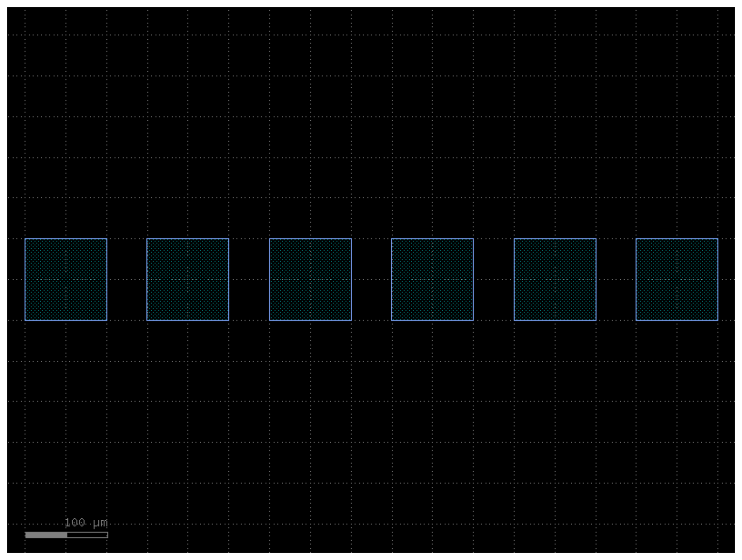Click the 100 µm scale label
742x560 pixels.
tap(86, 523)
